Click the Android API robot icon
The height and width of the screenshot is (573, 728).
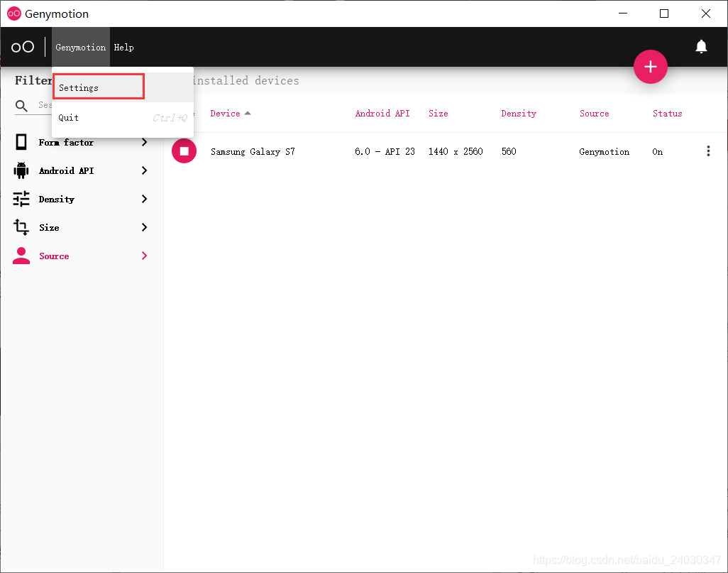tap(21, 170)
